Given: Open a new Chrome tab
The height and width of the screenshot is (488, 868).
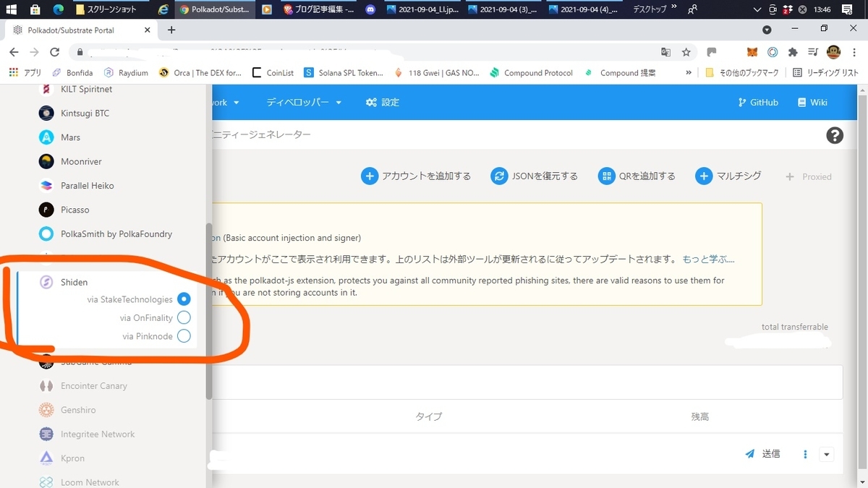Looking at the screenshot, I should pos(171,30).
